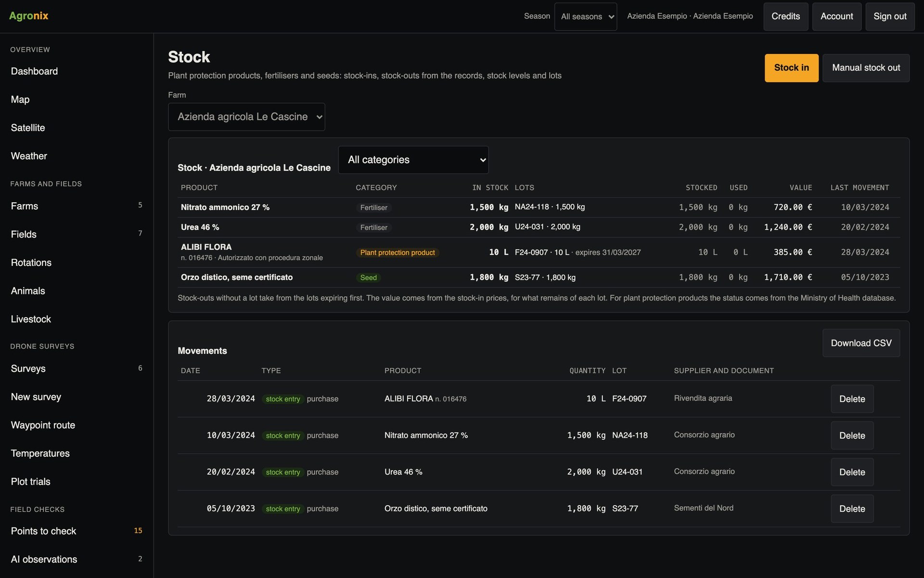
Task: Open the Credits page
Action: (785, 16)
